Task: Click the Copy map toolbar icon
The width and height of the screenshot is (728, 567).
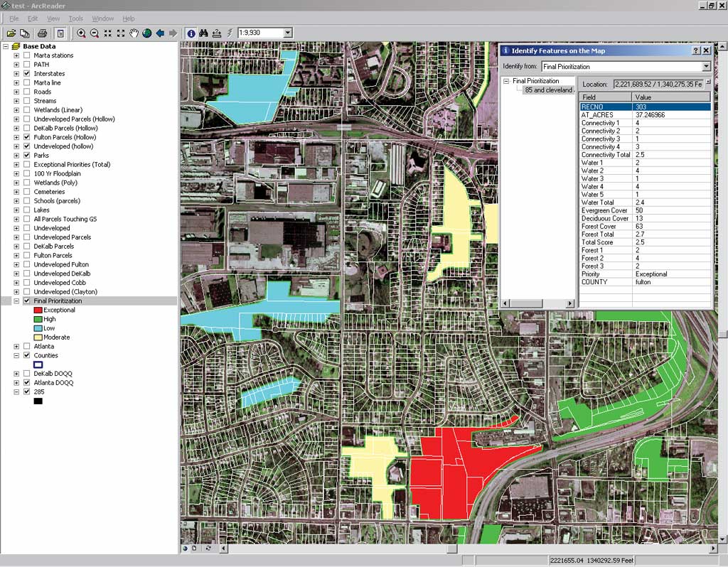Action: pos(25,33)
